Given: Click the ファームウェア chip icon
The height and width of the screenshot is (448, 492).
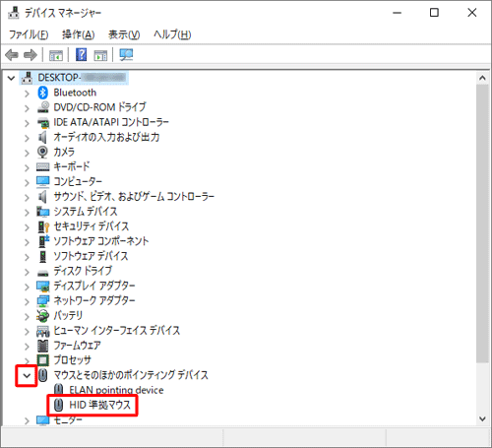Looking at the screenshot, I should (x=43, y=346).
